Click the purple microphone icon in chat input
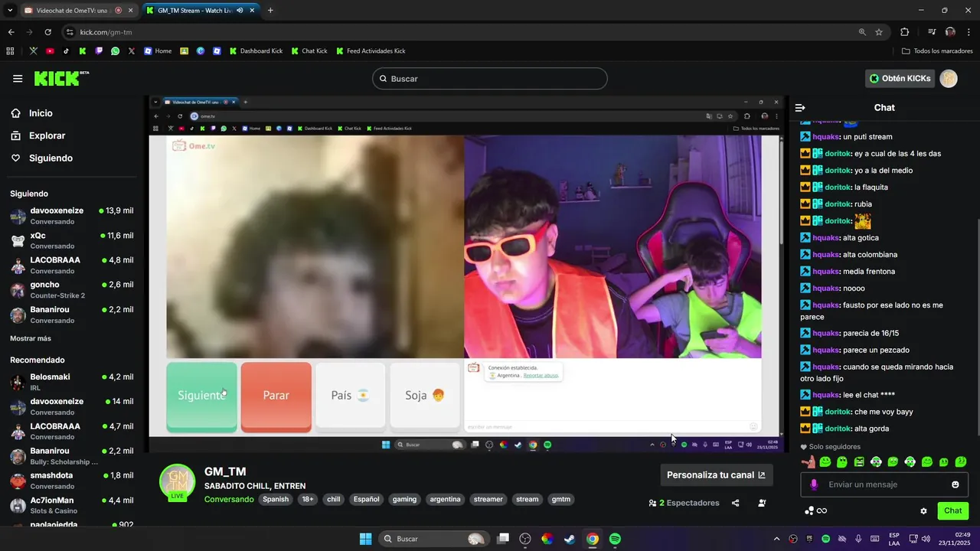Image resolution: width=980 pixels, height=551 pixels. click(814, 484)
